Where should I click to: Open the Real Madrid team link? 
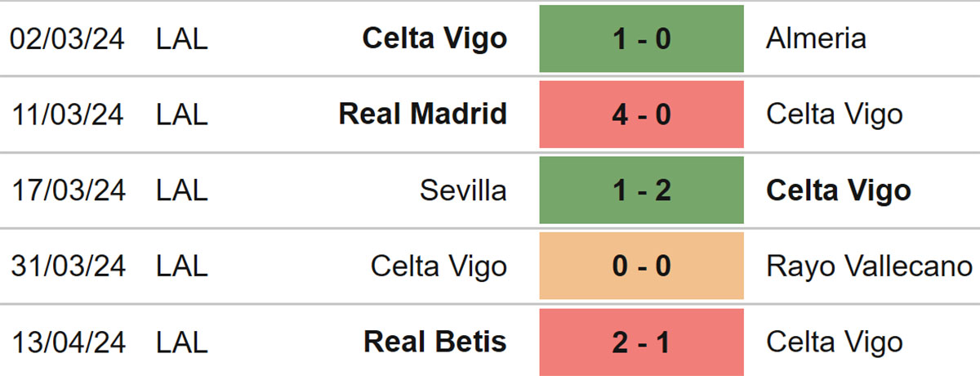(x=423, y=114)
